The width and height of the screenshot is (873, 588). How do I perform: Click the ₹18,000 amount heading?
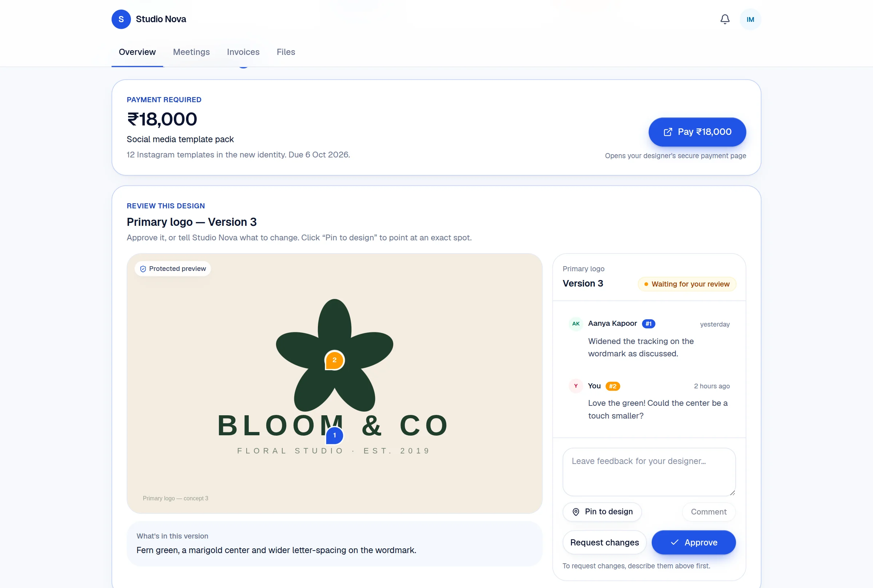(162, 119)
